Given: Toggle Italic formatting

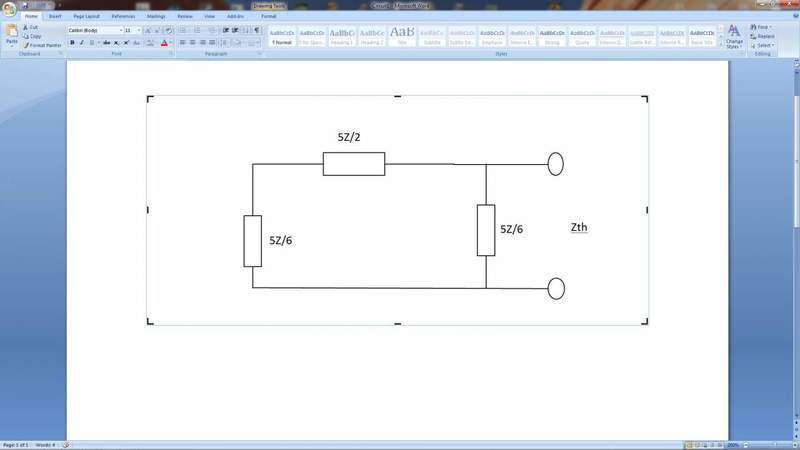Looking at the screenshot, I should 82,43.
